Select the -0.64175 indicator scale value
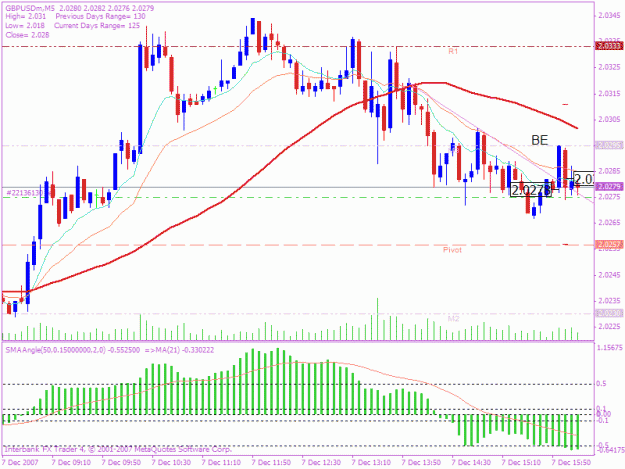 coord(609,451)
